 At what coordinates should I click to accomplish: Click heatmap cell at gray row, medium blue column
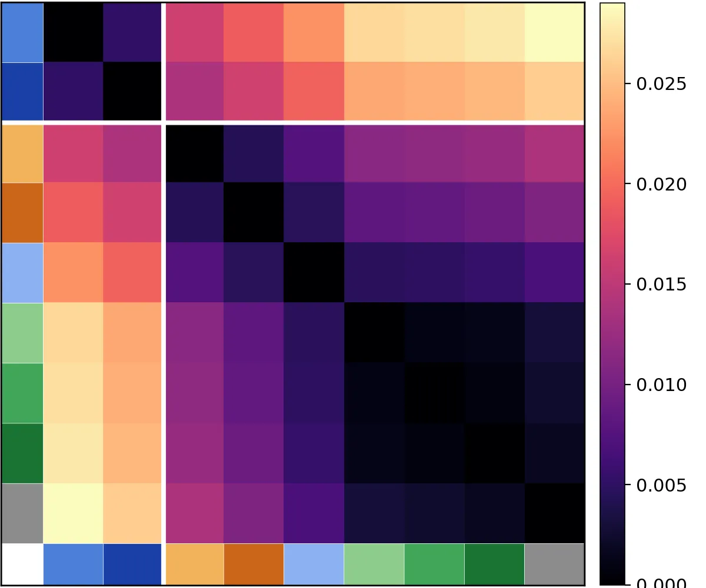point(73,513)
